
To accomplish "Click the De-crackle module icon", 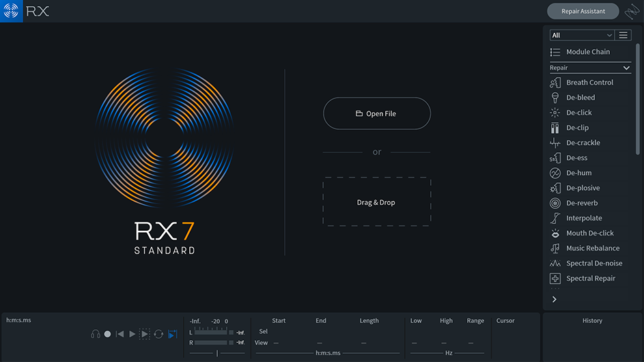I will click(555, 143).
